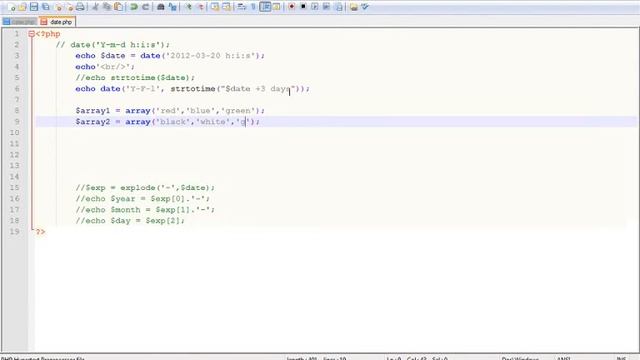Image resolution: width=640 pixels, height=360 pixels.
Task: Click the user defined language icon
Action: click(x=277, y=7)
